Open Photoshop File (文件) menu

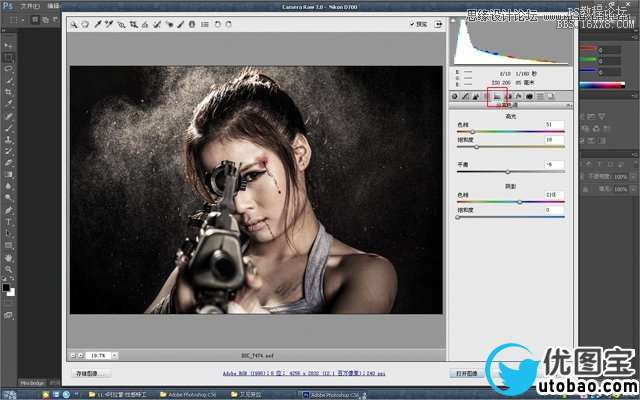tap(29, 6)
